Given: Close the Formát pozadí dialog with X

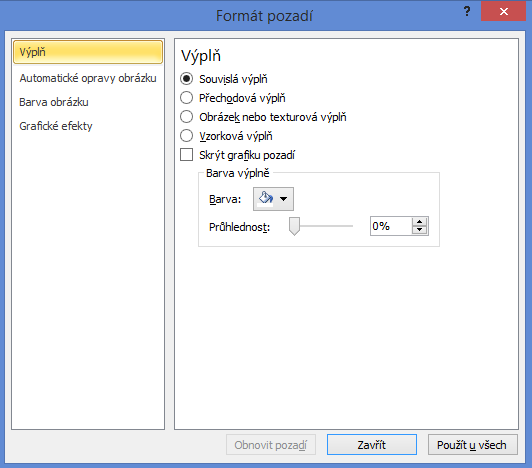Looking at the screenshot, I should point(504,12).
